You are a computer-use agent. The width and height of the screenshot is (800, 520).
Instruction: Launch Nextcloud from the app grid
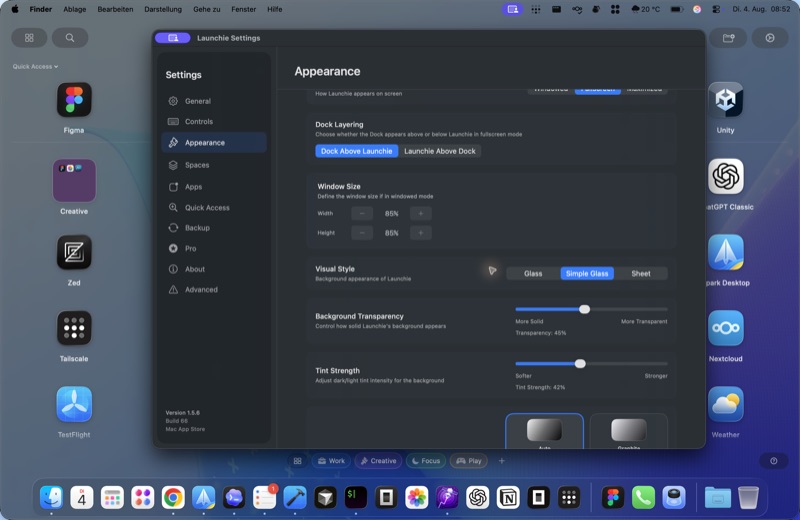tap(726, 328)
